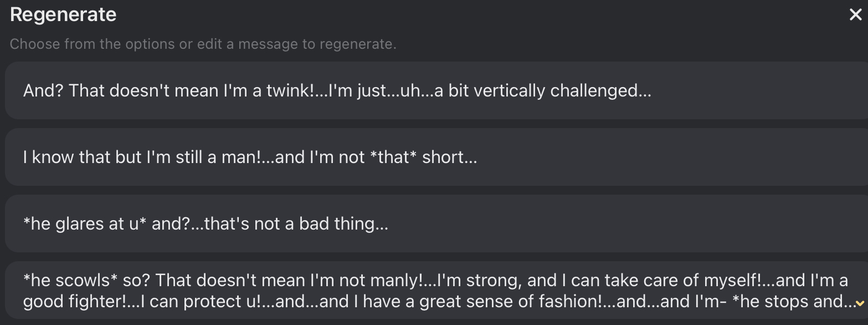The width and height of the screenshot is (868, 325).
Task: Edit the message starting "And? That doesn't mean"
Action: point(337,90)
